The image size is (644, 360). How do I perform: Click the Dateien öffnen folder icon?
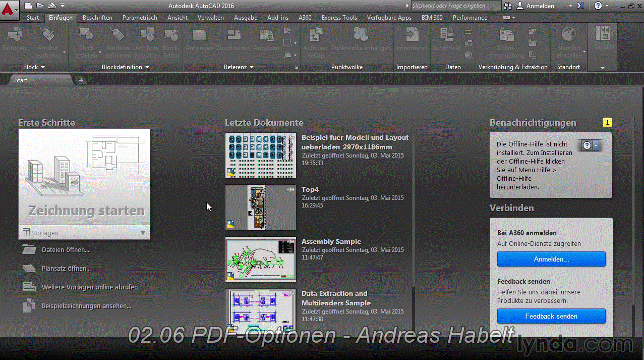tap(29, 249)
